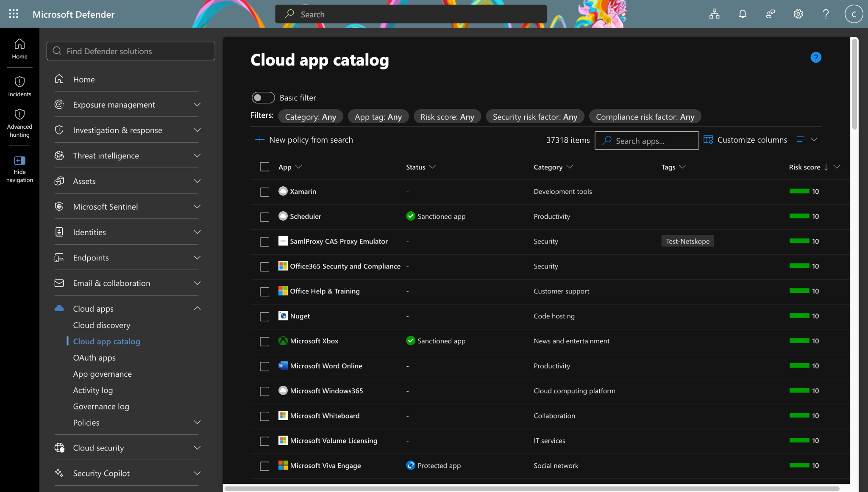Open the Microsoft Windows365 app entry

tap(326, 391)
